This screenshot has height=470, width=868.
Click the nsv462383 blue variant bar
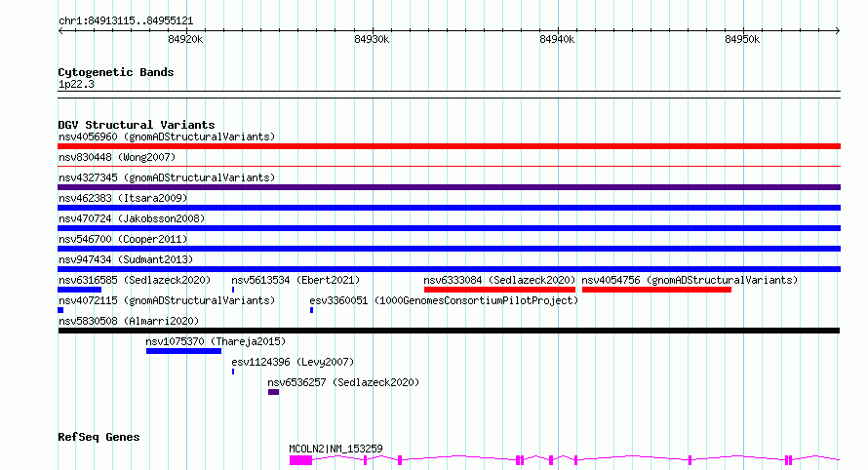coord(449,208)
